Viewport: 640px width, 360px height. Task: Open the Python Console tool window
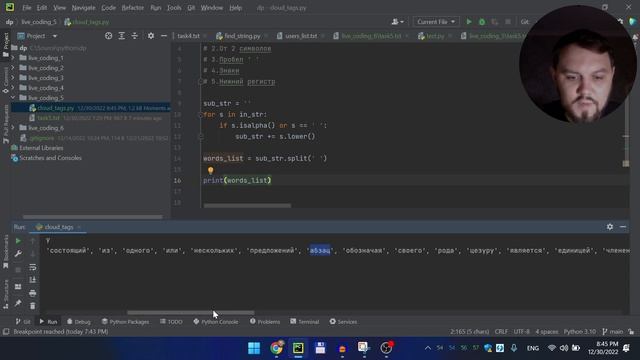point(216,322)
